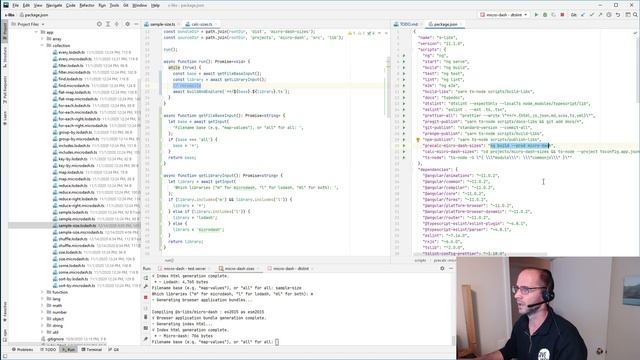640x360 pixels.
Task: Select every.lodash.ts in the project tree
Action: point(71,52)
